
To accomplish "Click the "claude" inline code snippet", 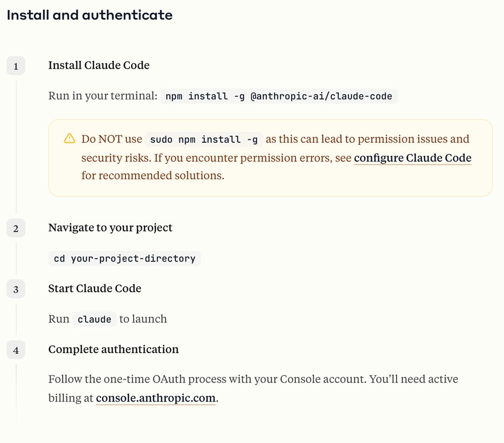I will tap(94, 319).
